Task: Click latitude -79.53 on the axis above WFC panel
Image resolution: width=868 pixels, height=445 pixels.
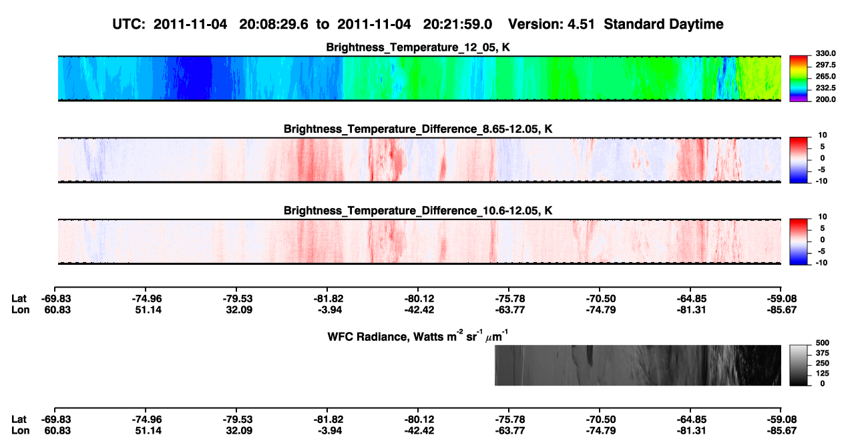Action: [237, 298]
